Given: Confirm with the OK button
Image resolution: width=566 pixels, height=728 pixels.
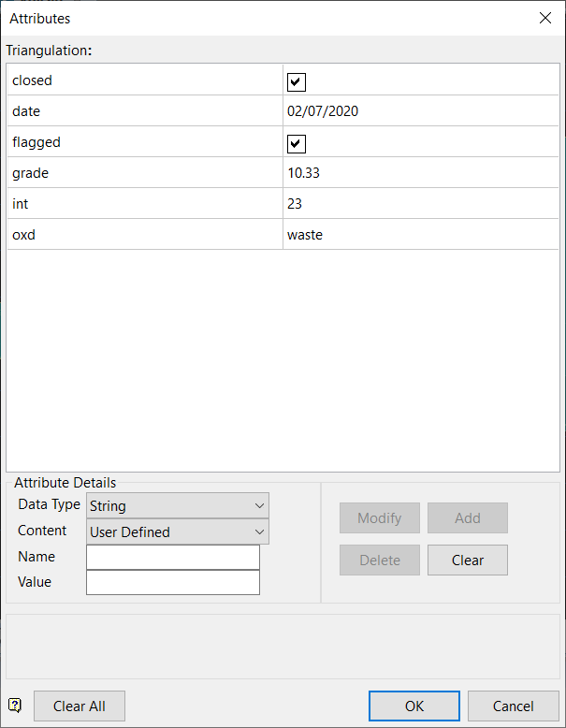Looking at the screenshot, I should click(x=414, y=706).
